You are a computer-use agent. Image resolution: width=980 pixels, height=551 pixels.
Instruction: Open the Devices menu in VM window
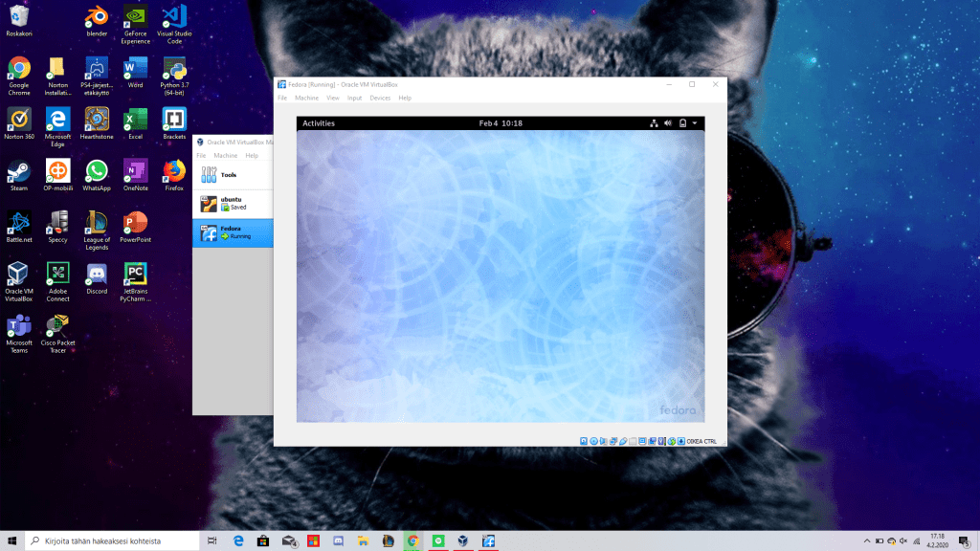[380, 98]
